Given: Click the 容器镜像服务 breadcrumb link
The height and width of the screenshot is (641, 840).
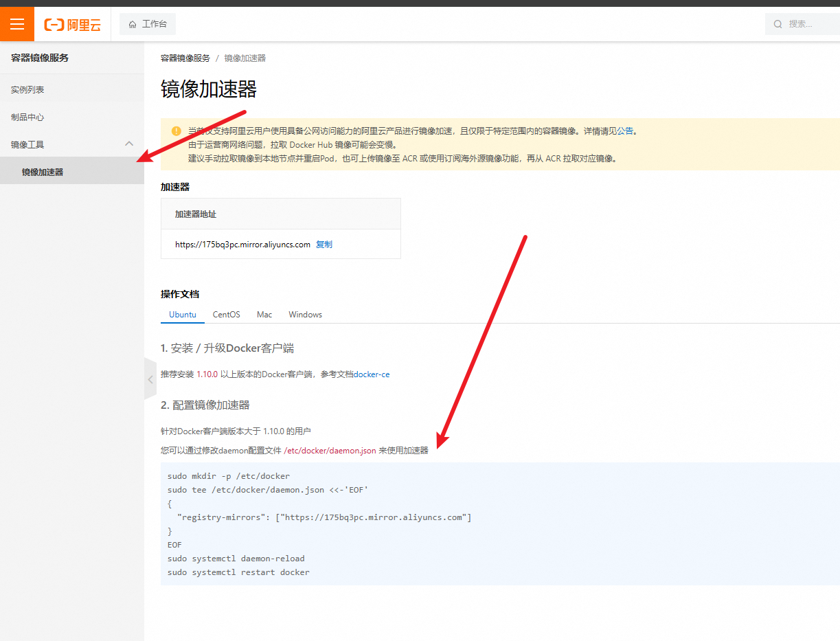Looking at the screenshot, I should [185, 58].
